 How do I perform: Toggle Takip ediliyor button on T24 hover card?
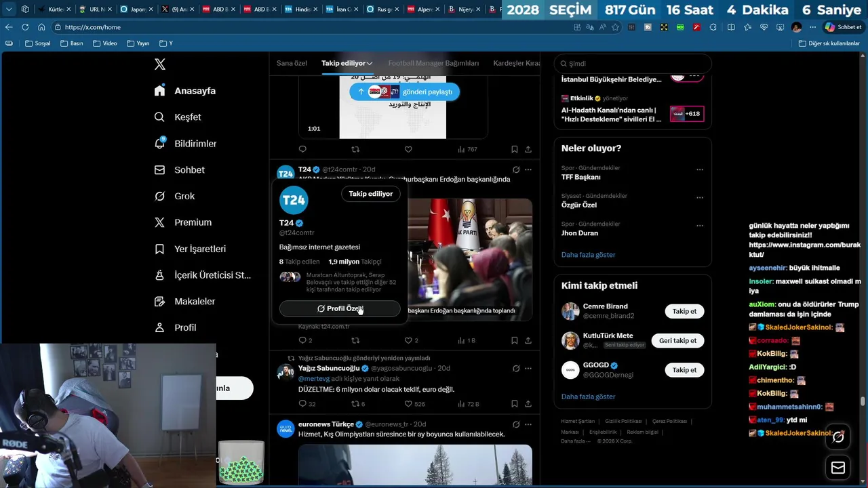click(x=371, y=194)
